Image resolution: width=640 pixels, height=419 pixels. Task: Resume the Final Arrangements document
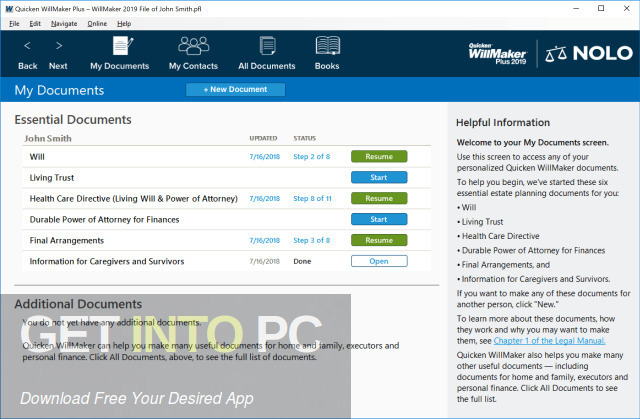tap(379, 240)
